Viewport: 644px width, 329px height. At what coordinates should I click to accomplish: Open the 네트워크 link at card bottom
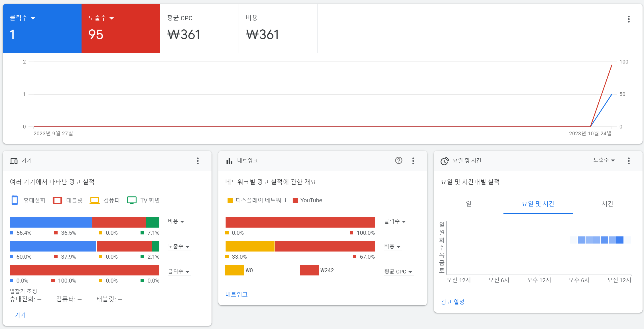(236, 294)
